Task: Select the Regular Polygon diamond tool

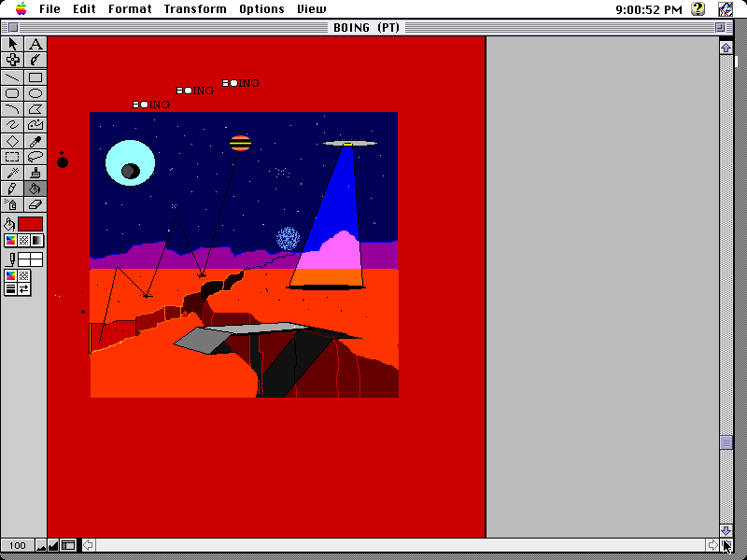Action: pyautogui.click(x=12, y=141)
